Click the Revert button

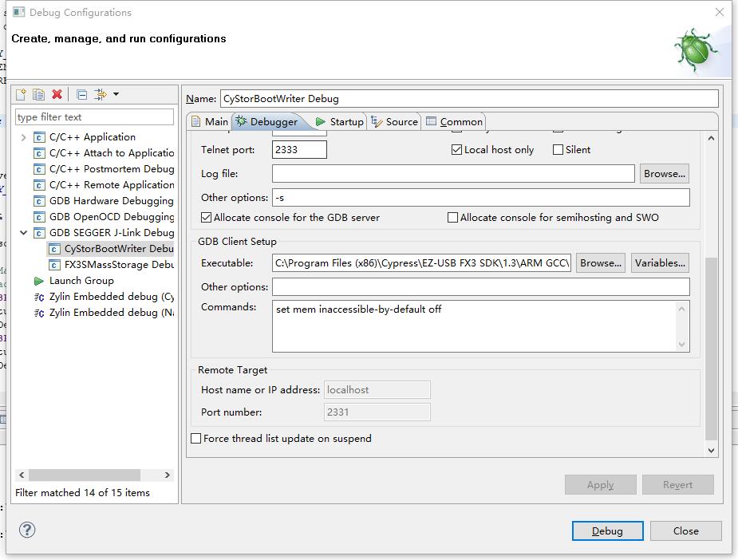click(677, 485)
